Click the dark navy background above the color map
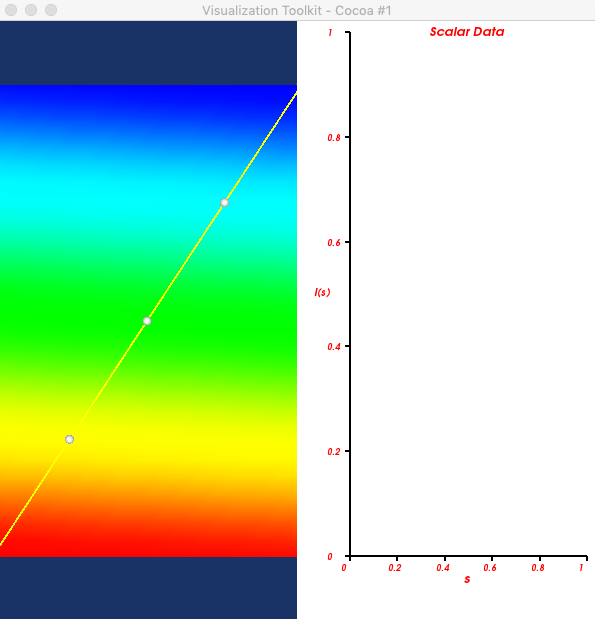 coord(148,53)
